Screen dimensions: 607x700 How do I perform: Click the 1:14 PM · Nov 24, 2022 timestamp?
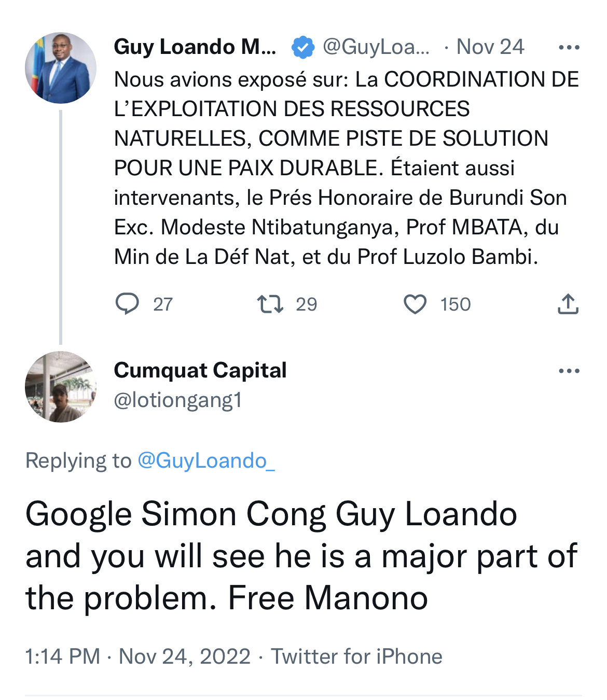pyautogui.click(x=138, y=656)
